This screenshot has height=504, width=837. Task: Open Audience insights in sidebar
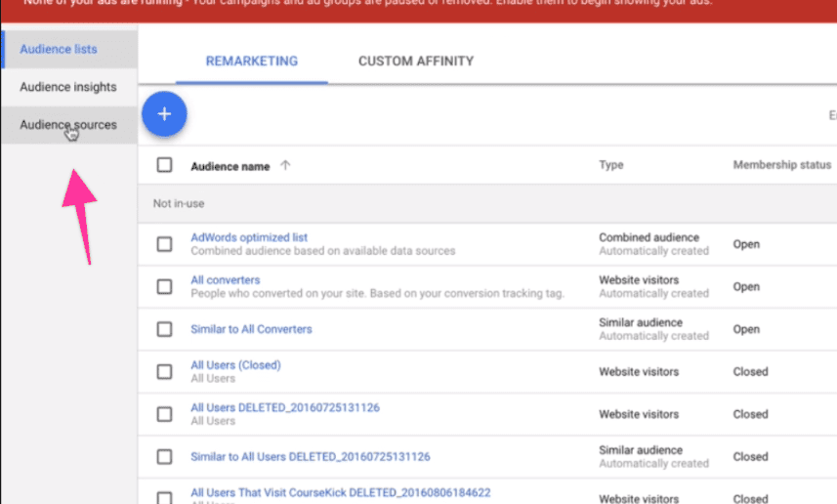coord(69,87)
